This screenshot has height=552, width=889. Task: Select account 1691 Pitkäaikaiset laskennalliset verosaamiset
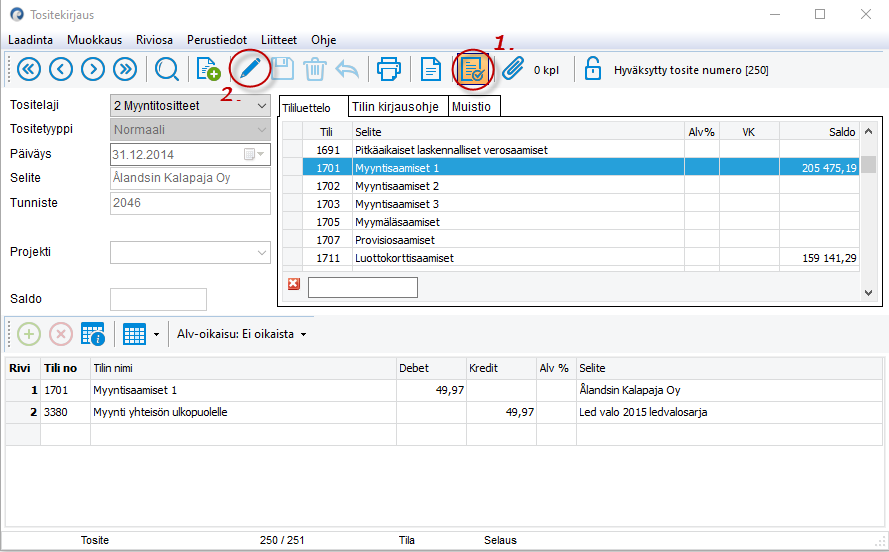571,150
